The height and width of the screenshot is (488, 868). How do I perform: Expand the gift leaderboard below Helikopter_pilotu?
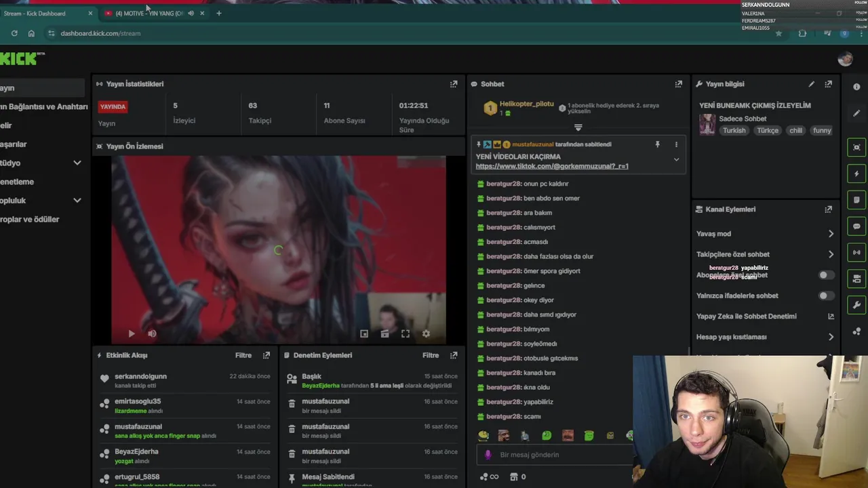578,127
